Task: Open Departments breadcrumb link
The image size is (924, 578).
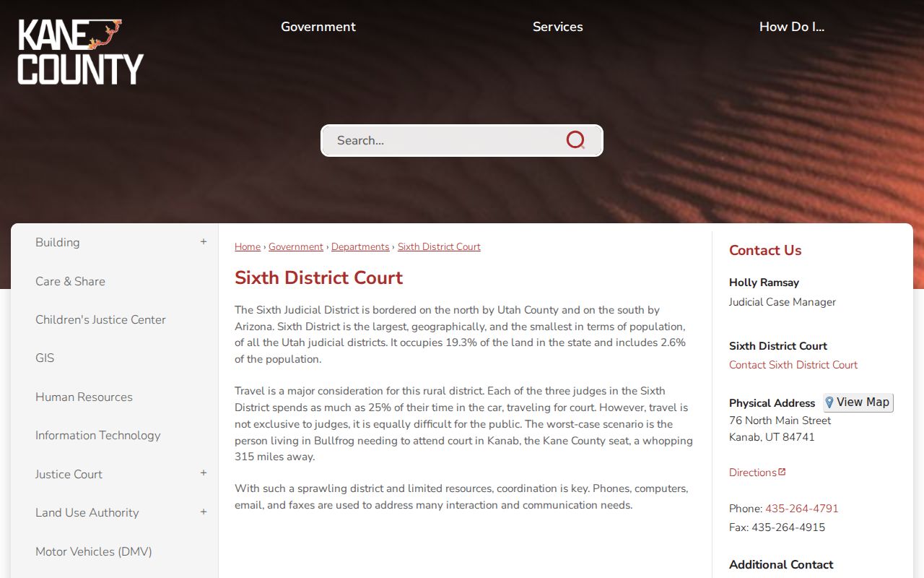Action: (x=360, y=246)
